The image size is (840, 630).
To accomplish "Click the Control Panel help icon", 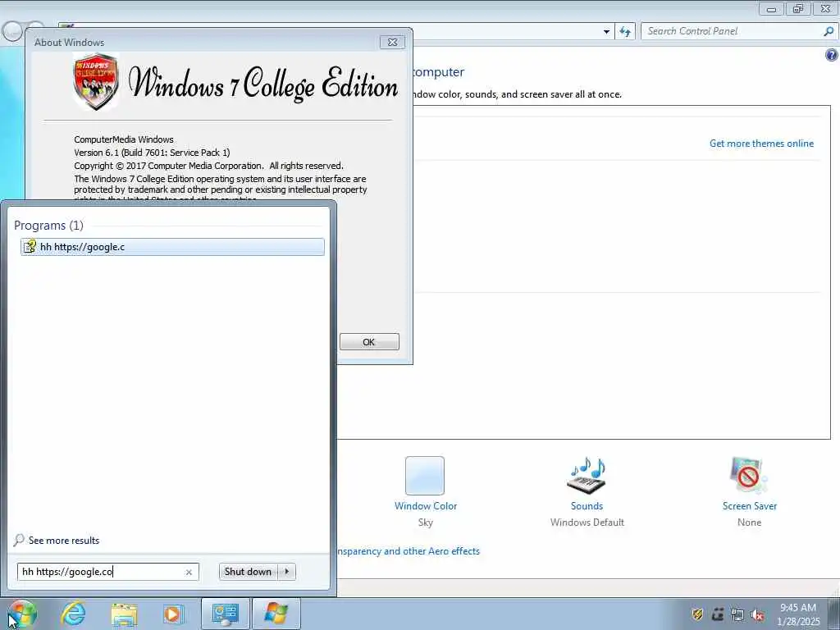I will 831,55.
